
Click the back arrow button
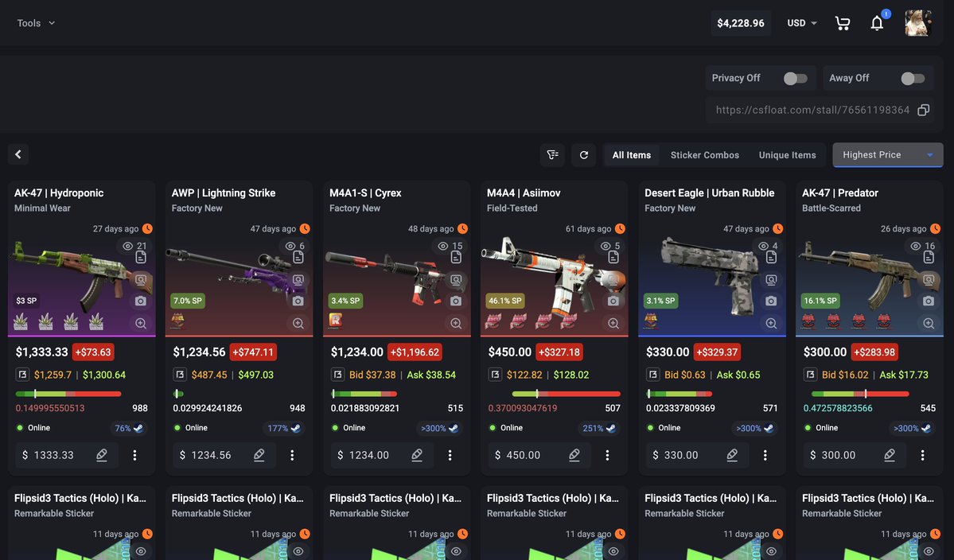[x=18, y=154]
